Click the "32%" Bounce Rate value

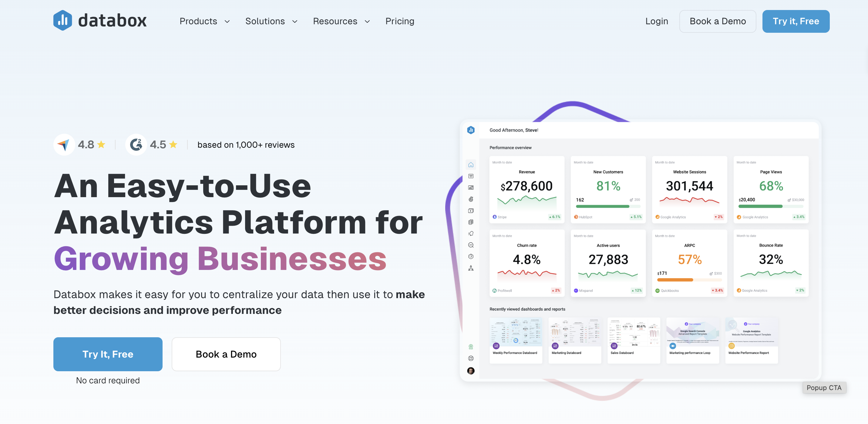[771, 259]
